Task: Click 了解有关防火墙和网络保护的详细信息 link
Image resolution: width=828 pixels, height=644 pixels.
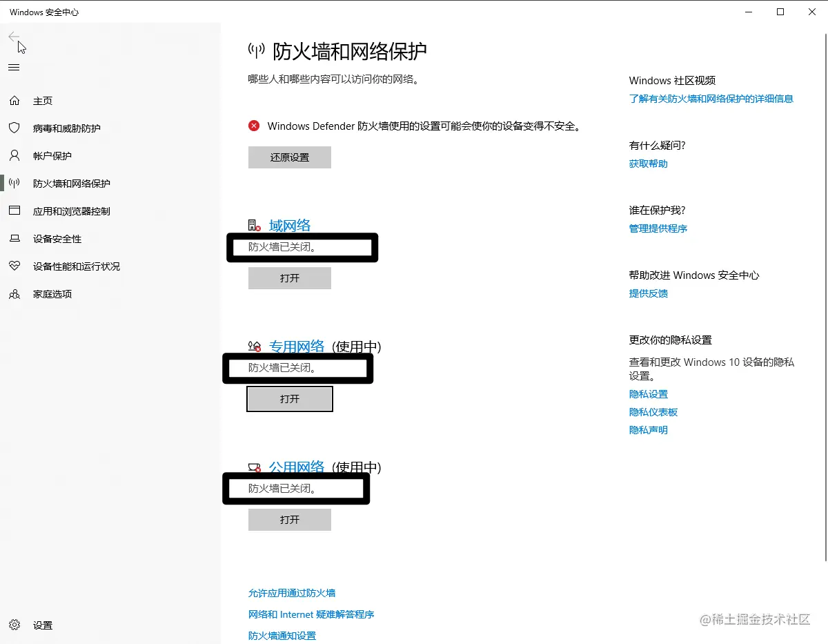Action: point(711,99)
